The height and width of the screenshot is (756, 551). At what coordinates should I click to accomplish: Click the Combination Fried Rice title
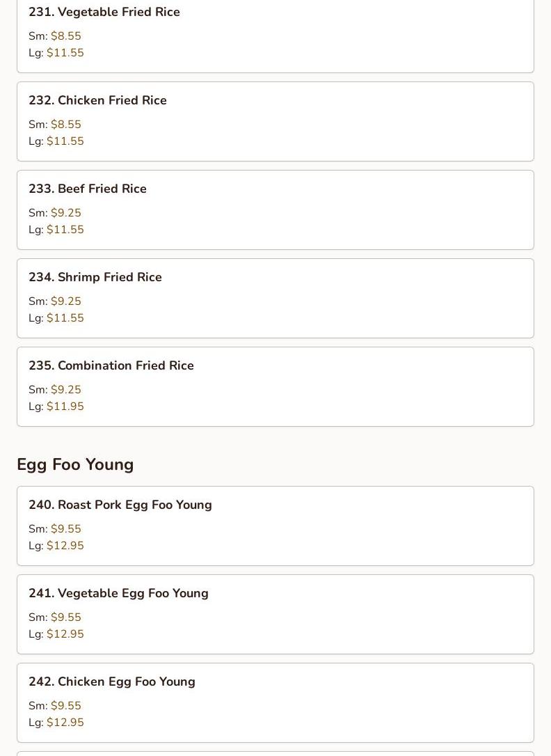(x=111, y=365)
